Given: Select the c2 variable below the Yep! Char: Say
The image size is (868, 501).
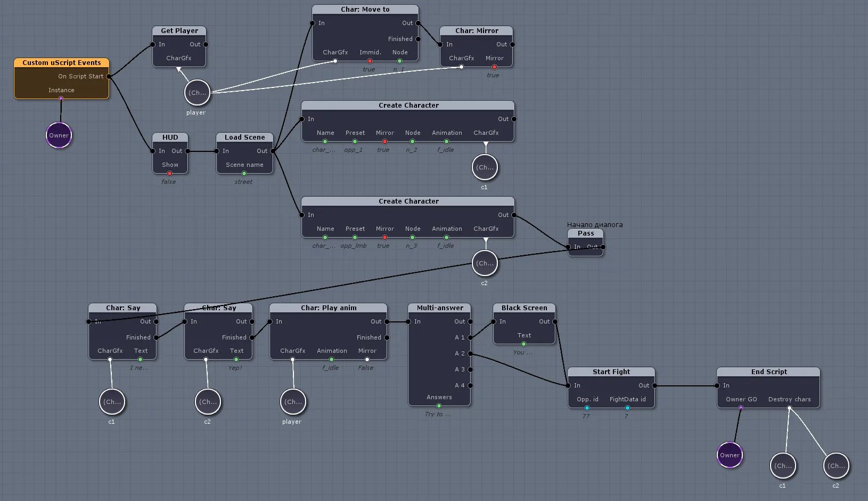Looking at the screenshot, I should click(x=208, y=402).
